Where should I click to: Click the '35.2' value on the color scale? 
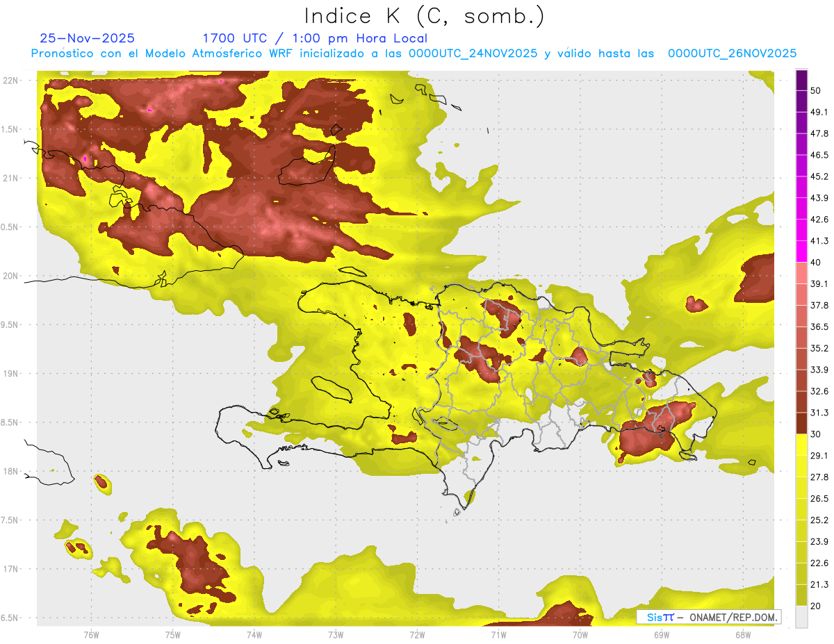point(819,348)
